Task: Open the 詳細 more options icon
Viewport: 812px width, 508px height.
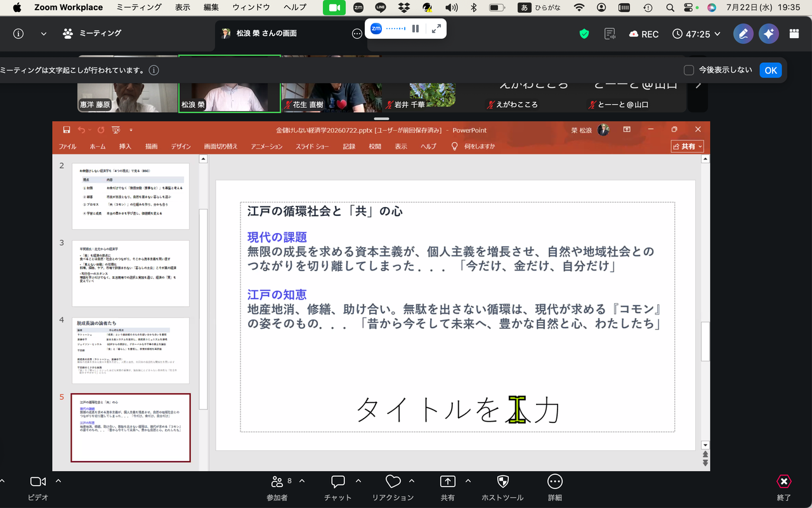Action: pos(555,488)
